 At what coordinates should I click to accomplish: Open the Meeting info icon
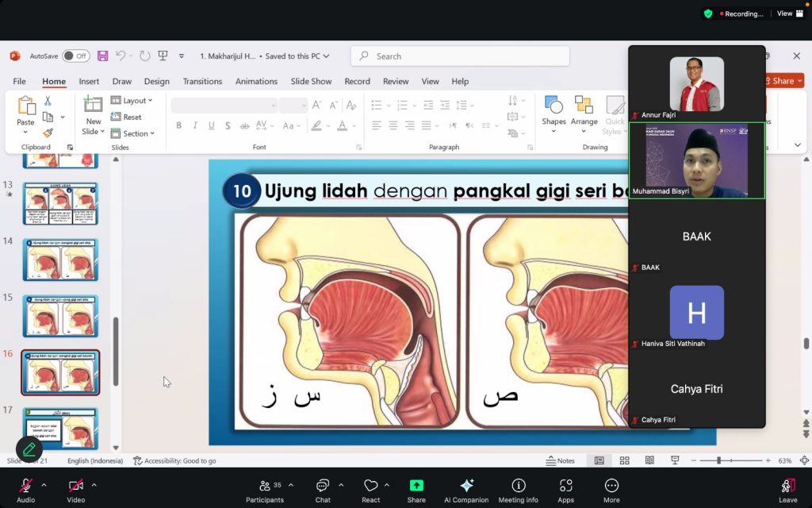point(518,486)
